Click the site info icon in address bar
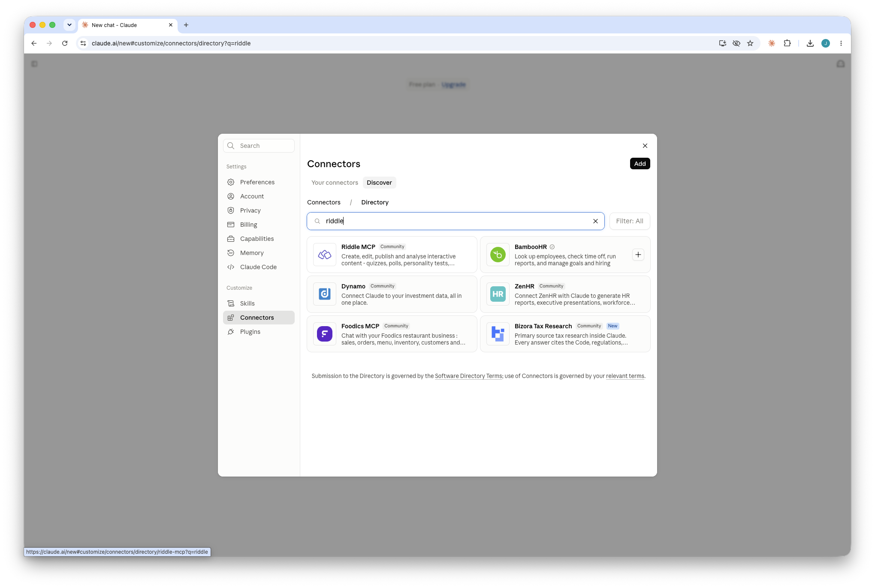 click(83, 43)
